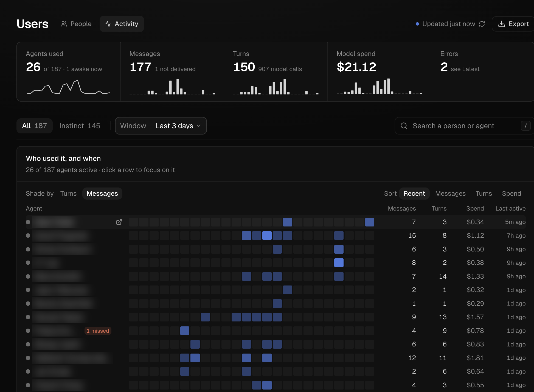Select the agent row with $0.64 spend
This screenshot has height=392, width=534.
(x=276, y=371)
